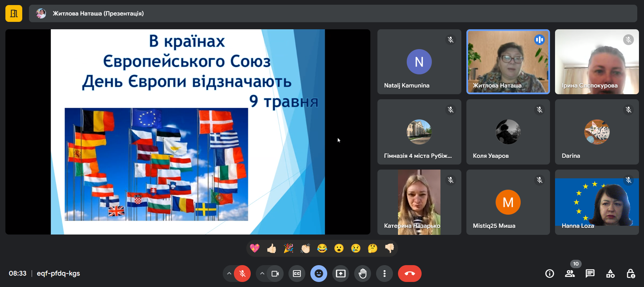This screenshot has height=287, width=644.
Task: Click the send reaction smiley button
Action: pyautogui.click(x=318, y=274)
